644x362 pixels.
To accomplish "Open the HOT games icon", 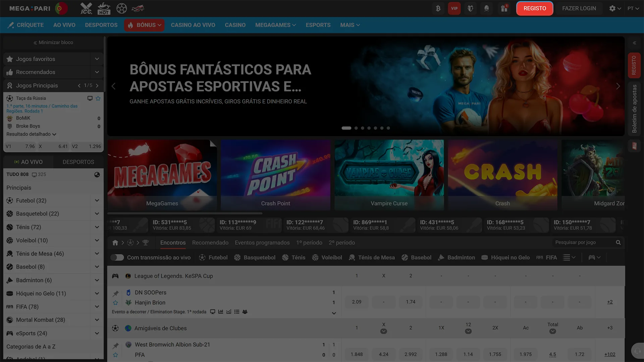I will click(104, 8).
